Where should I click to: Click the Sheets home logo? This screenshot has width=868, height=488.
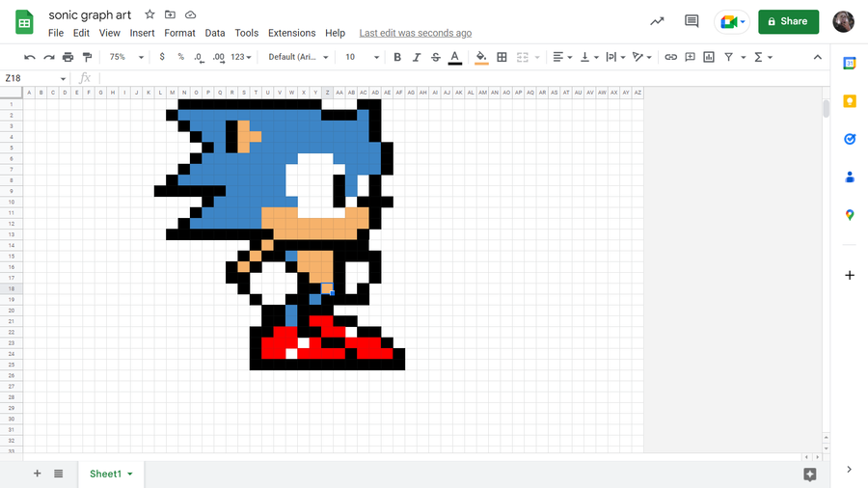pyautogui.click(x=24, y=22)
